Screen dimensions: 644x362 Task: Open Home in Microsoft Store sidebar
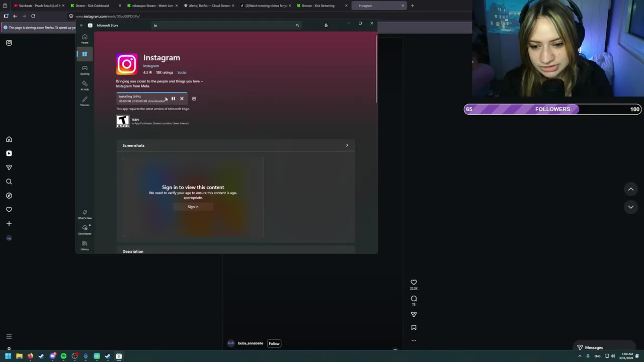[x=85, y=39]
